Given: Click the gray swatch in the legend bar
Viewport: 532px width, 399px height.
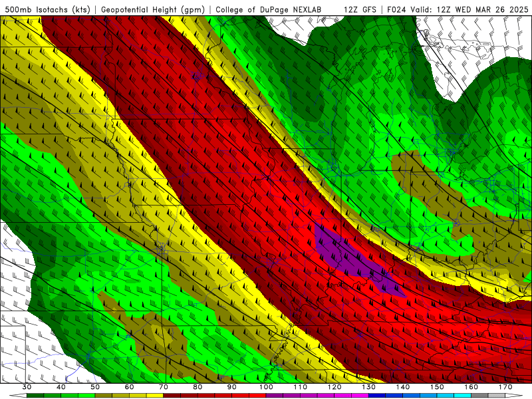Looking at the screenshot, I should pyautogui.click(x=479, y=396).
